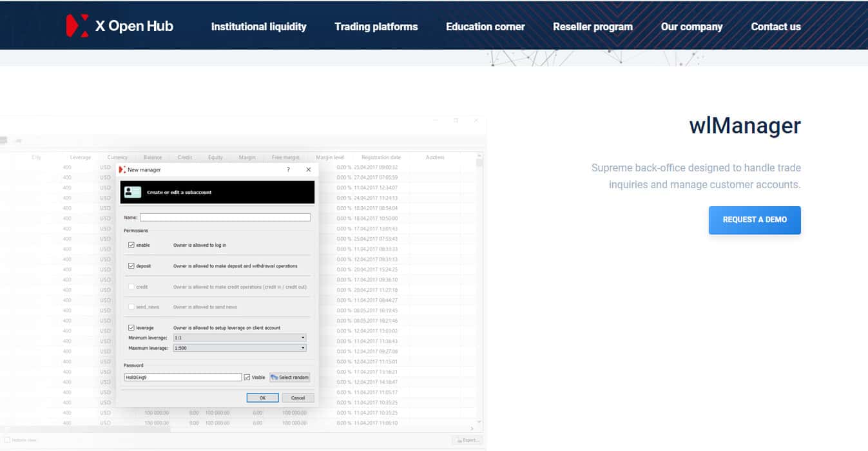Click the New manager title bar logo
The width and height of the screenshot is (868, 451).
coord(122,169)
